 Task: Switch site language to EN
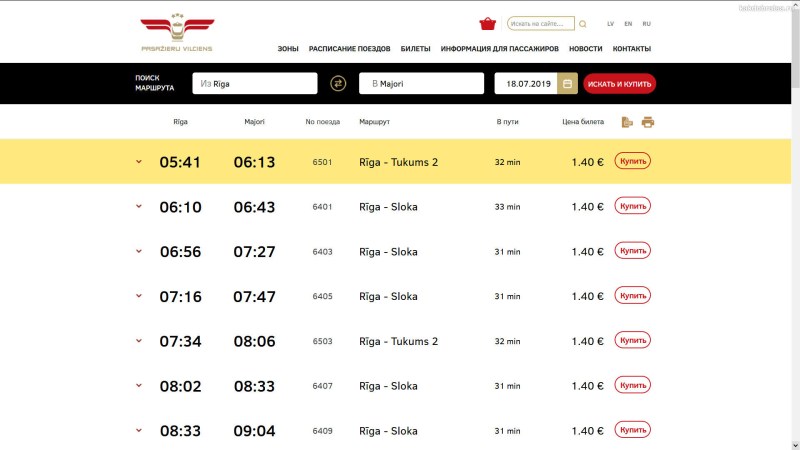pyautogui.click(x=628, y=23)
